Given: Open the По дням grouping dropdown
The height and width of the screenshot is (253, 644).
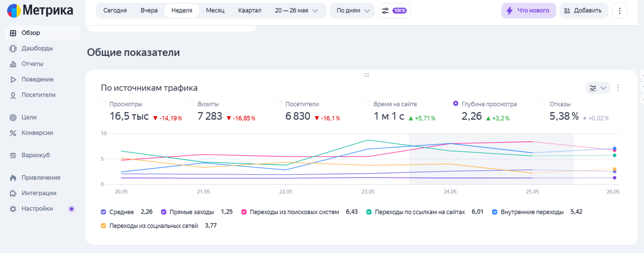Looking at the screenshot, I should (x=352, y=11).
